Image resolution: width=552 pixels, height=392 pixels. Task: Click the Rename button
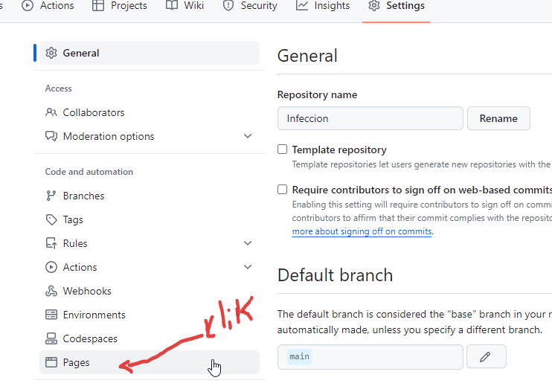(498, 118)
